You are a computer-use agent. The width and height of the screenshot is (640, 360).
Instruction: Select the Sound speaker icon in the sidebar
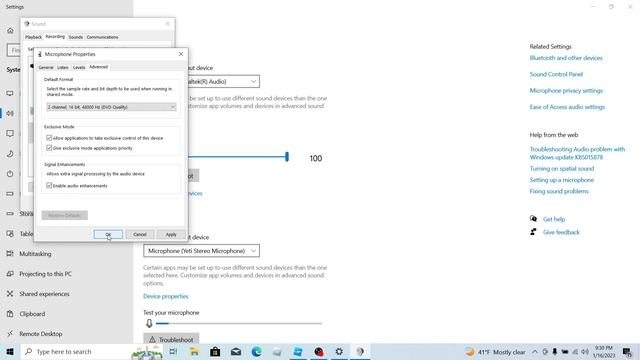(10, 113)
